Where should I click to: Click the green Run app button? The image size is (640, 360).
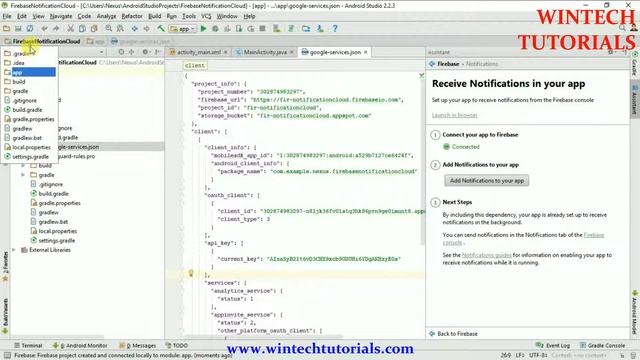point(203,29)
